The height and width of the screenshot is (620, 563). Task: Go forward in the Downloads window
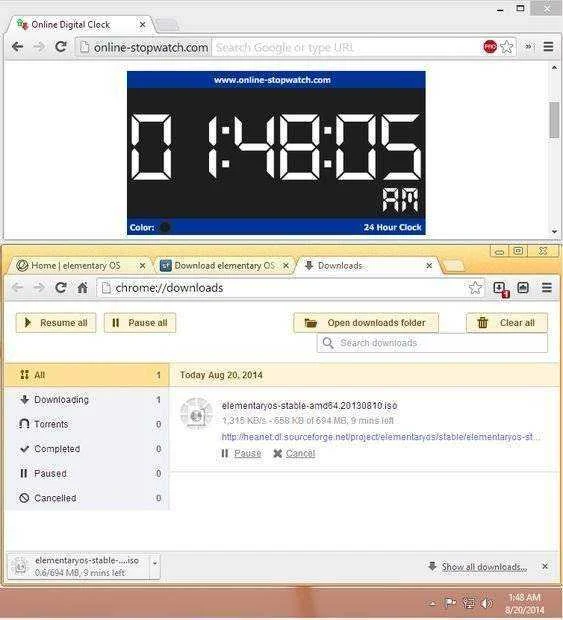click(39, 288)
